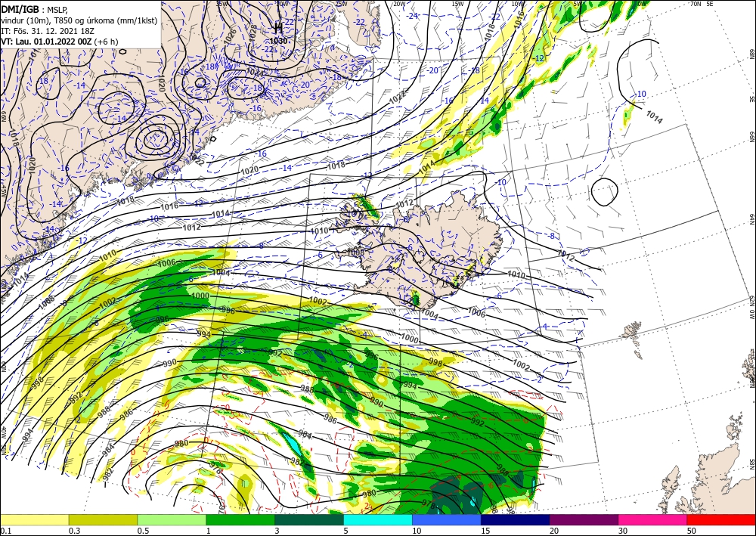Viewport: 756px width, 536px height.
Task: Click the legend value 30
Action: (622, 531)
